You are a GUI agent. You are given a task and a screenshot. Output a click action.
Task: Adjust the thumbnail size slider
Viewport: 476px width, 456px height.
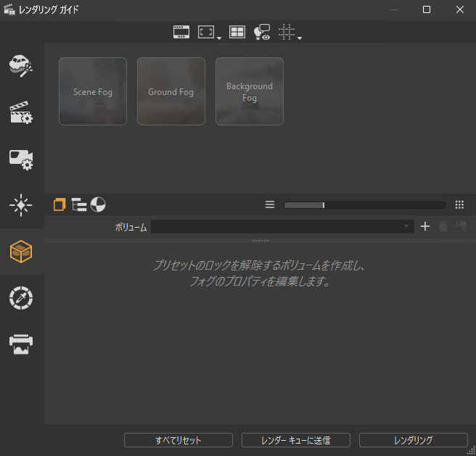364,205
